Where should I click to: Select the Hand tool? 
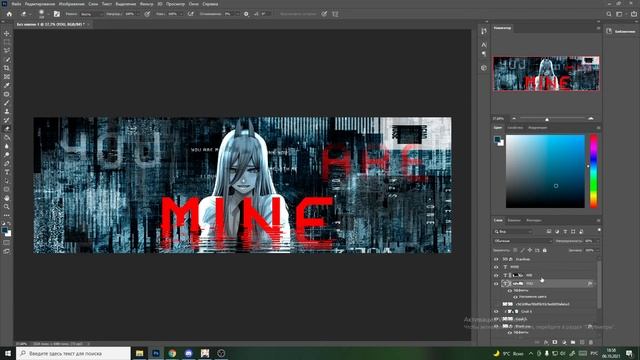tap(7, 198)
